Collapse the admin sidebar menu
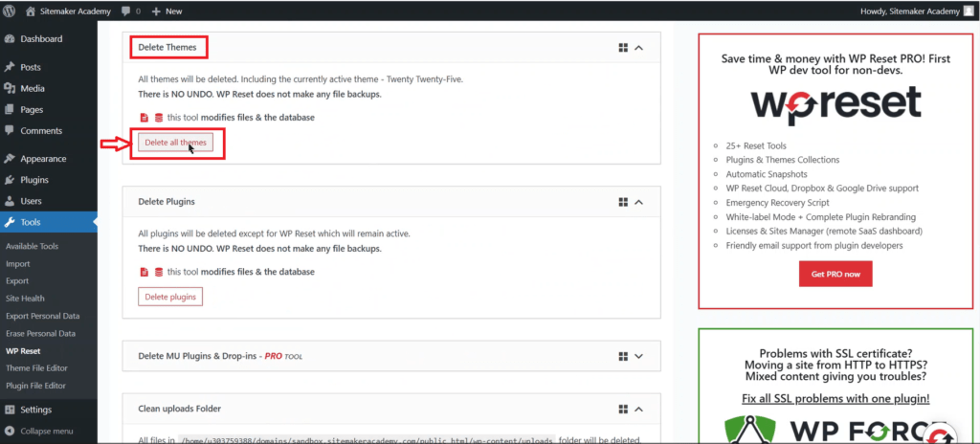 (x=46, y=432)
